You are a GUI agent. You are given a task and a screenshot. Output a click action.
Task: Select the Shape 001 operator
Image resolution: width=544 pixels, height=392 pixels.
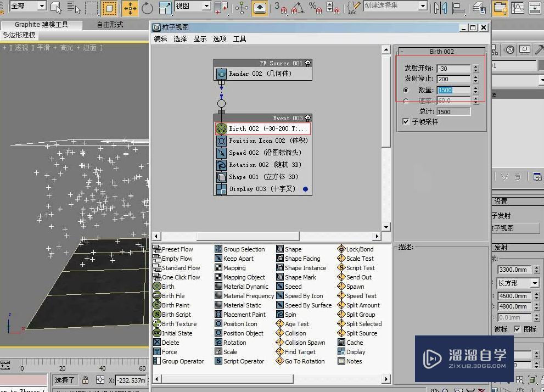262,177
